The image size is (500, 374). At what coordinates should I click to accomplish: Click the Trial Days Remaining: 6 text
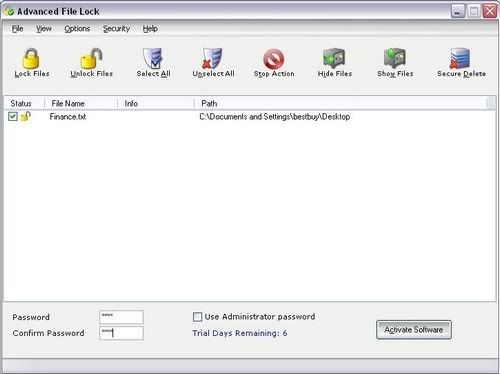pyautogui.click(x=240, y=333)
